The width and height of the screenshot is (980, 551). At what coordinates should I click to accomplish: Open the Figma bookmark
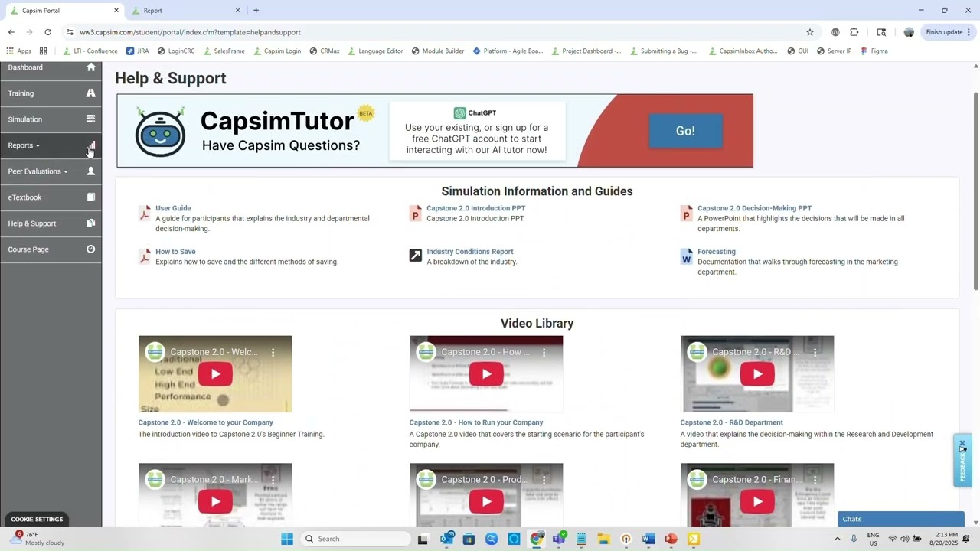(874, 51)
